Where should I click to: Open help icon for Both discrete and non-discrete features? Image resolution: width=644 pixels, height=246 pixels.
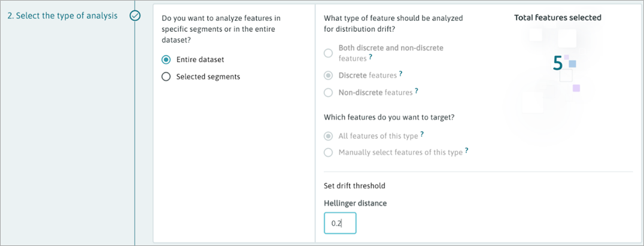click(x=370, y=57)
